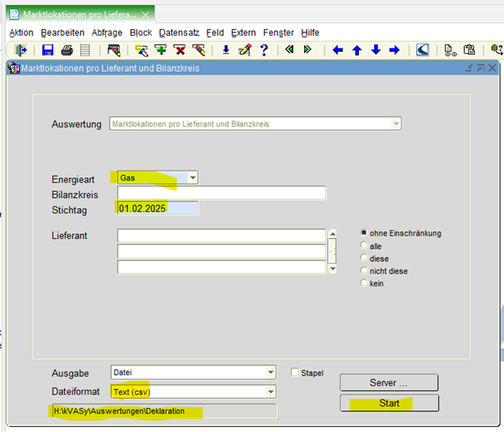Viewport: 504px width, 432px height.
Task: Click the yellow enter-query search icon
Action: [x=142, y=51]
